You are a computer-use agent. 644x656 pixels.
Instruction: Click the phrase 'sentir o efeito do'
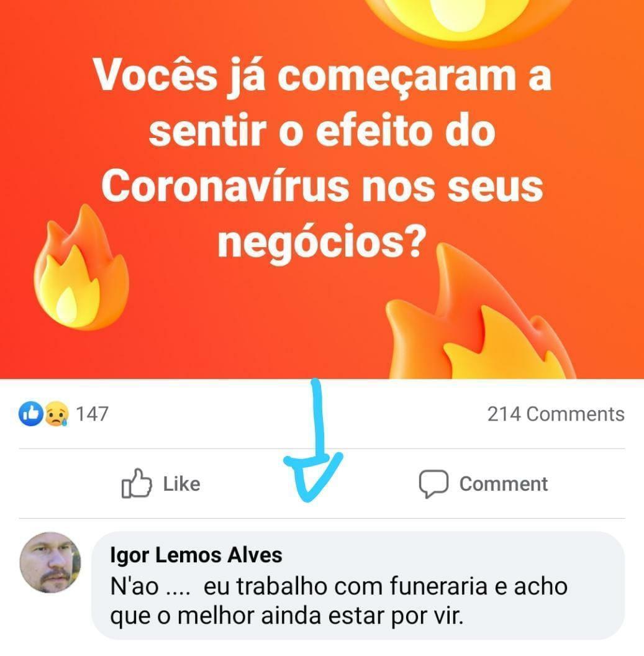(x=322, y=131)
